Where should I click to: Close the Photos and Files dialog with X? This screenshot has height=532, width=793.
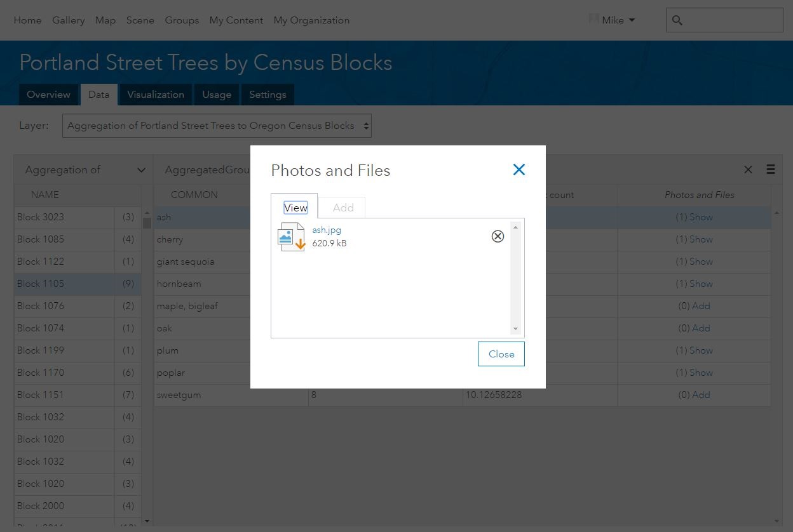click(x=519, y=170)
